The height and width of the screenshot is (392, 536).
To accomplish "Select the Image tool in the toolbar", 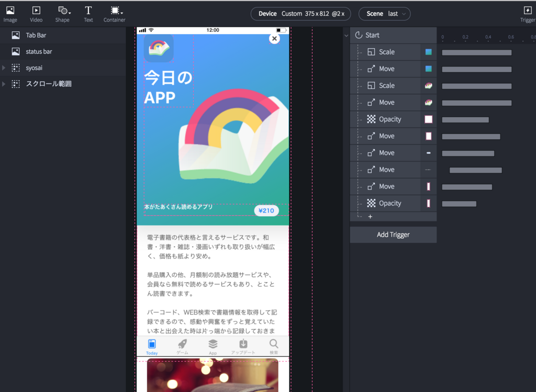I will point(10,14).
